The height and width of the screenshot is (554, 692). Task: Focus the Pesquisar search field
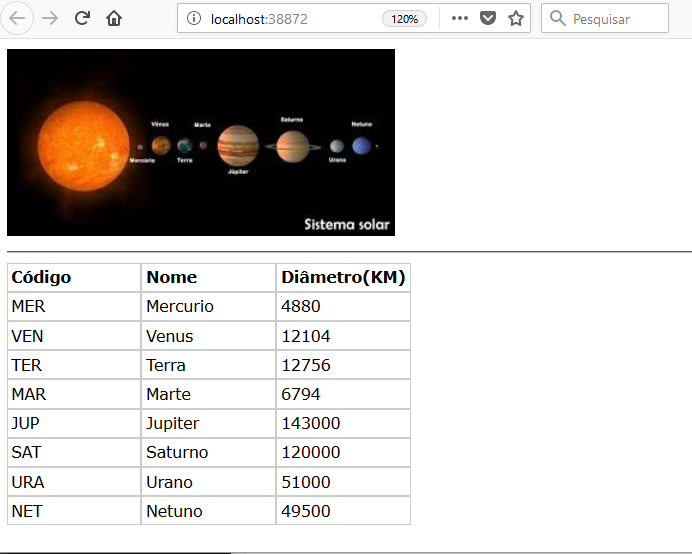pyautogui.click(x=605, y=18)
